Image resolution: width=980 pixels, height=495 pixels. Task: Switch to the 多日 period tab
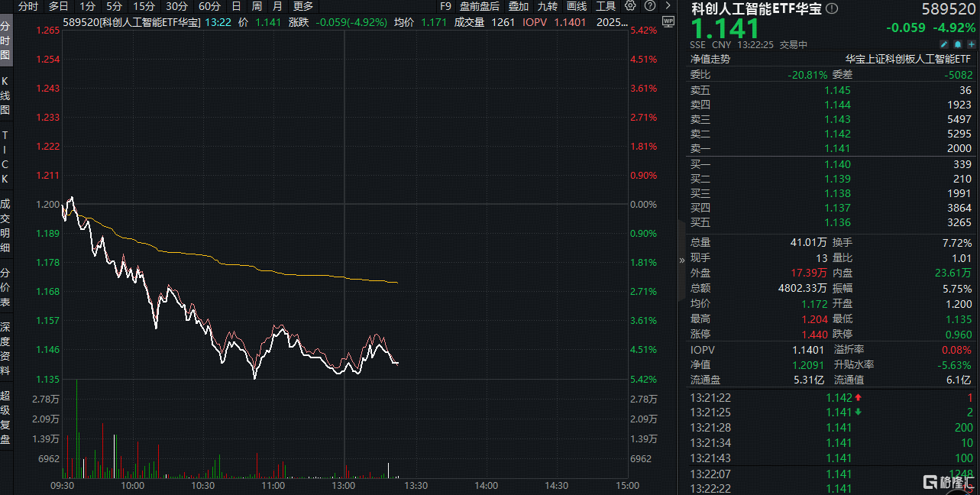(59, 6)
